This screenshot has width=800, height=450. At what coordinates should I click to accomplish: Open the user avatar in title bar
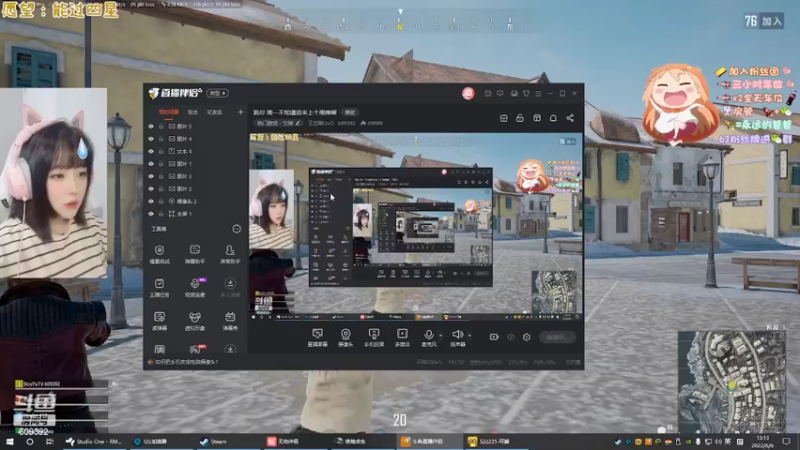click(x=468, y=93)
